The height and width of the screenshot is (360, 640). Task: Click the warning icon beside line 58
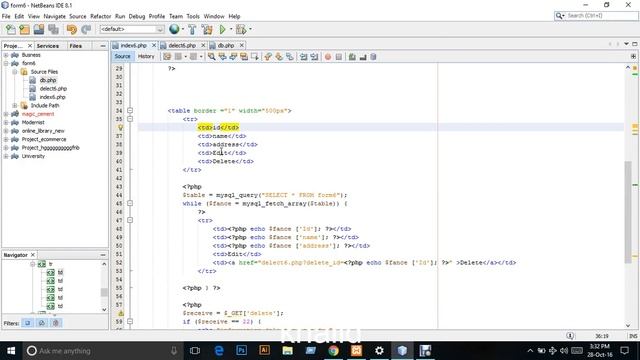pyautogui.click(x=121, y=313)
